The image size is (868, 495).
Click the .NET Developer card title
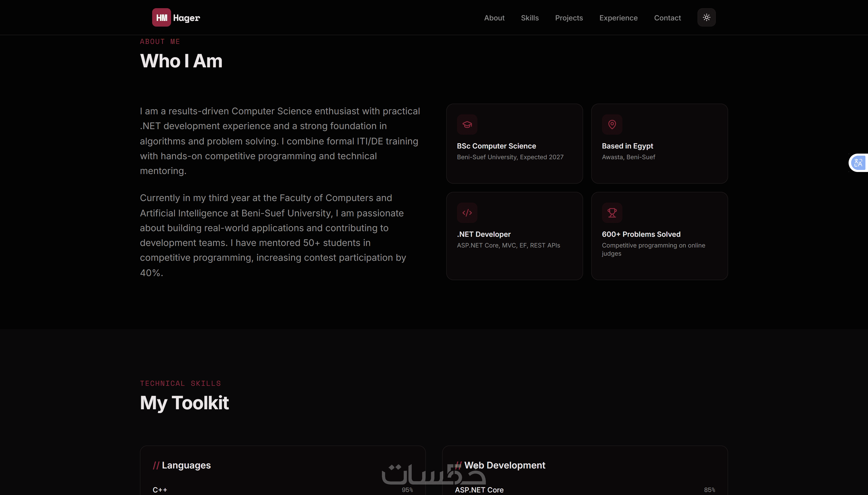coord(484,234)
